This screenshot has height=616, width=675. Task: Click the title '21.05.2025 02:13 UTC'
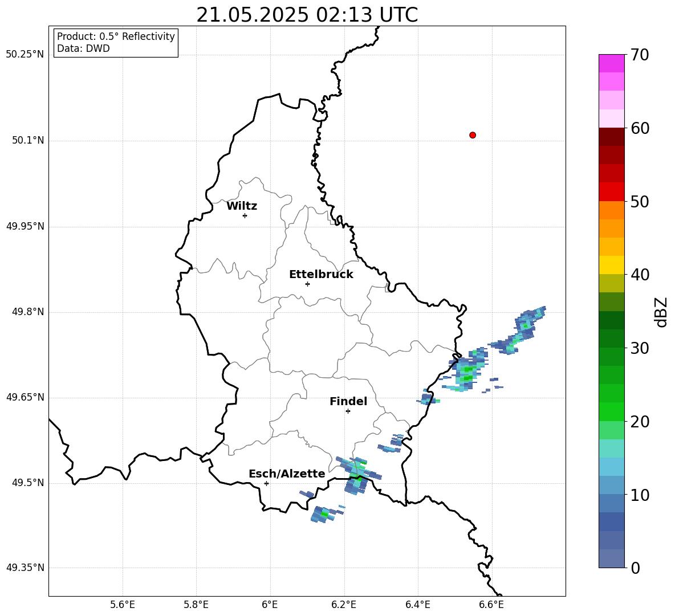click(x=307, y=15)
